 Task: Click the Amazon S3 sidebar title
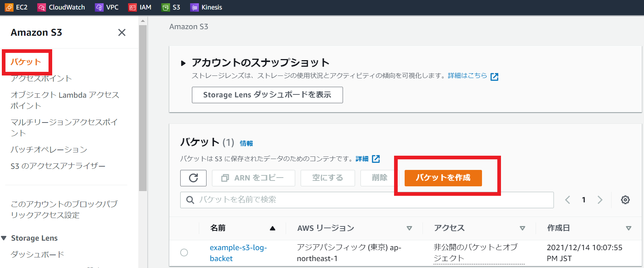[36, 32]
